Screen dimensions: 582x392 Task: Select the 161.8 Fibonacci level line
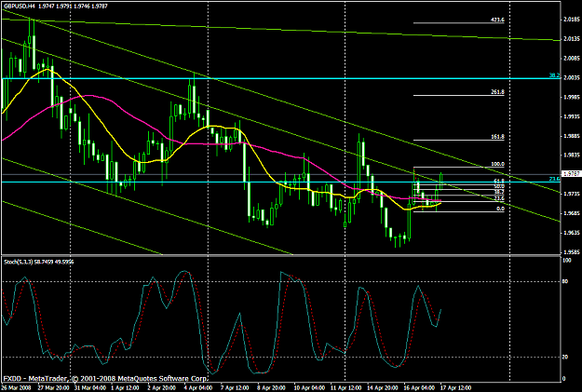click(459, 140)
